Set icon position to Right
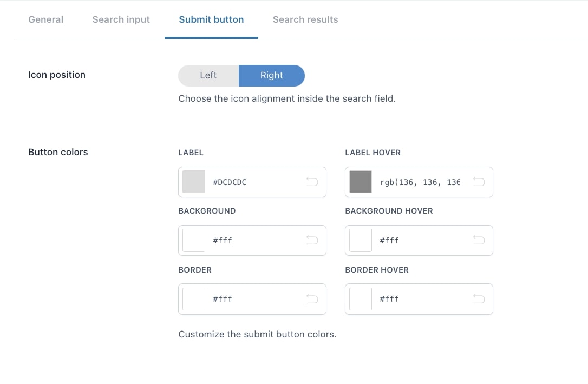 pyautogui.click(x=271, y=75)
